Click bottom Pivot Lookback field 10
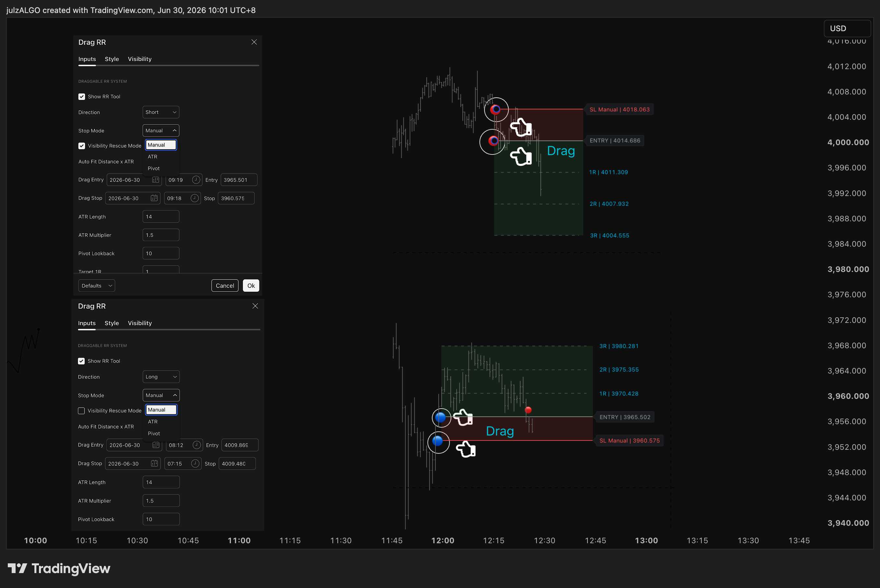Screen dimensions: 880x588 click(x=161, y=519)
